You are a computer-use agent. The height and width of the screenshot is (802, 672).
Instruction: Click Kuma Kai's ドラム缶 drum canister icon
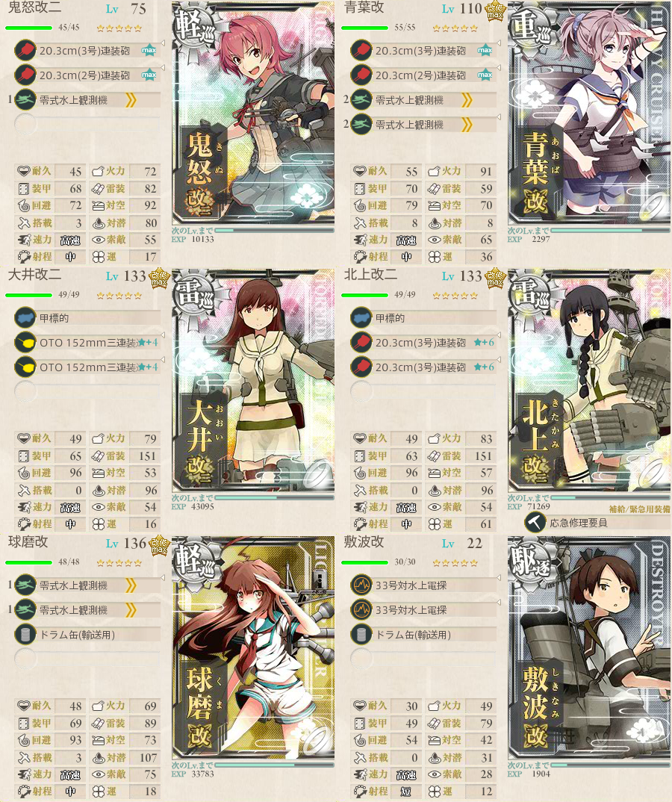[x=25, y=634]
